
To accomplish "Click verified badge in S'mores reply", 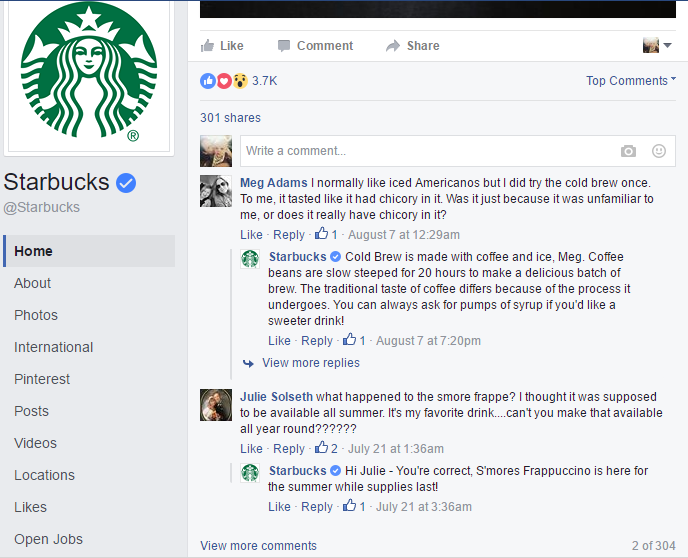I will (x=335, y=471).
